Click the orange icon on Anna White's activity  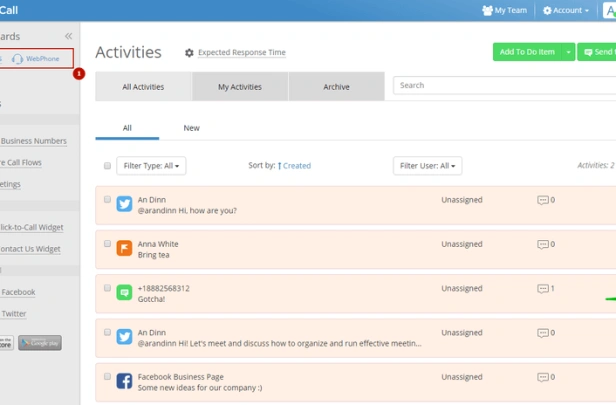point(125,248)
